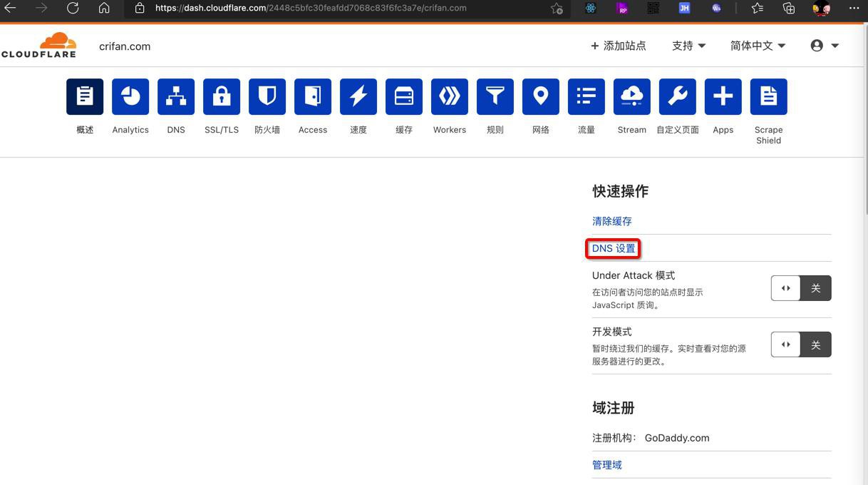This screenshot has width=868, height=485.
Task: Open the Network (网络) location pin icon
Action: tap(541, 96)
